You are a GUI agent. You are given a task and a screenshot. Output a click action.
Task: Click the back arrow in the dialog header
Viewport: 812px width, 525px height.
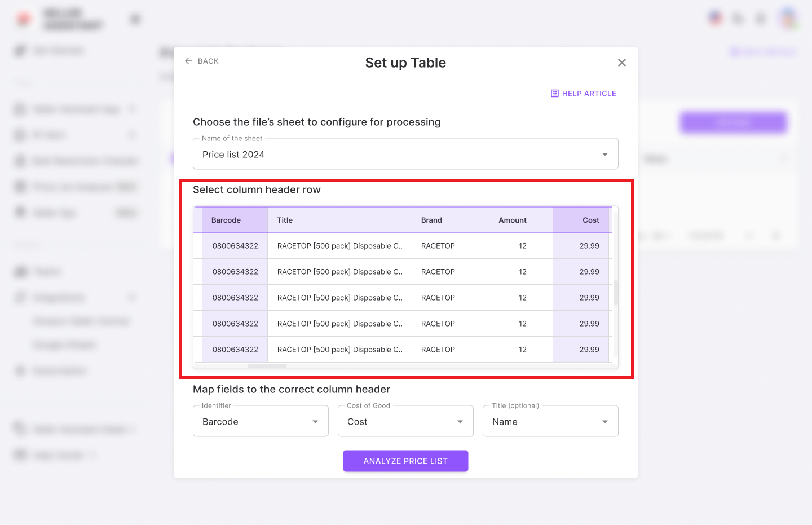[x=189, y=61]
